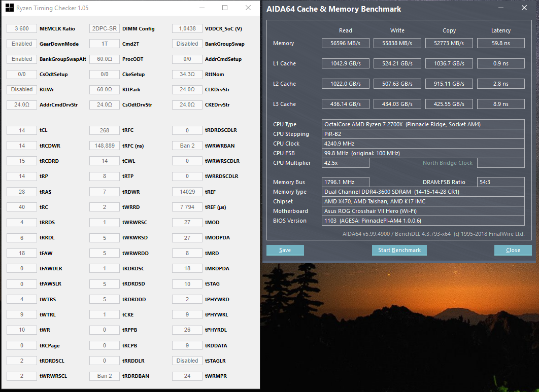Click the Save button in AIDA64
Screen dimensions: 539x392
click(285, 250)
